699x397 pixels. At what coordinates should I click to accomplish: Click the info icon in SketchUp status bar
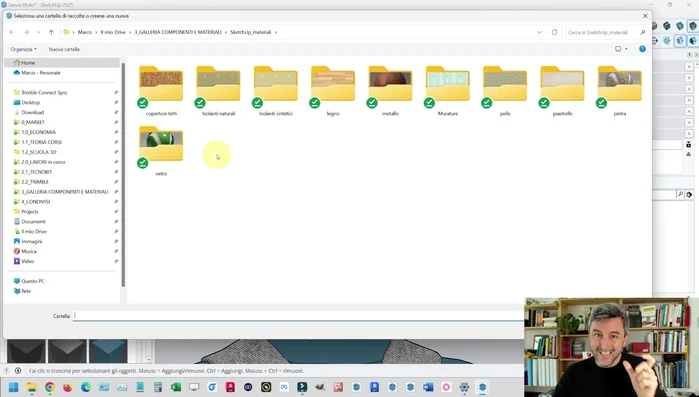[18, 371]
